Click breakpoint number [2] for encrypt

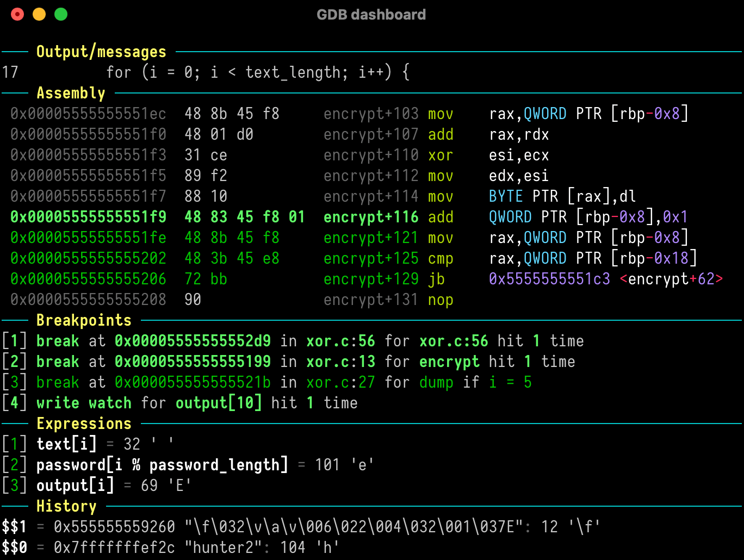15,362
